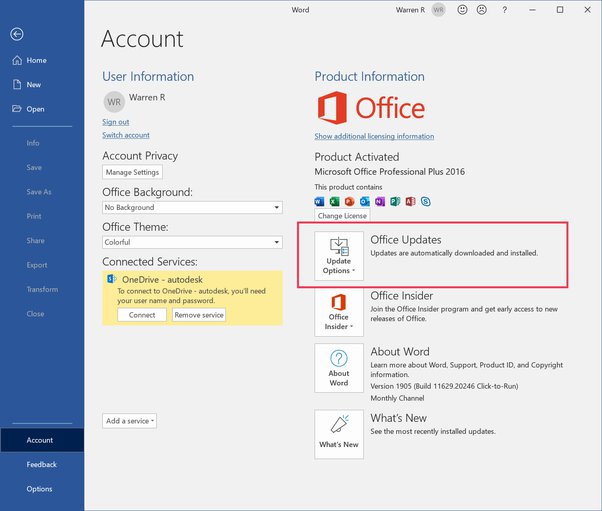Click the Skype for Business icon

425,201
